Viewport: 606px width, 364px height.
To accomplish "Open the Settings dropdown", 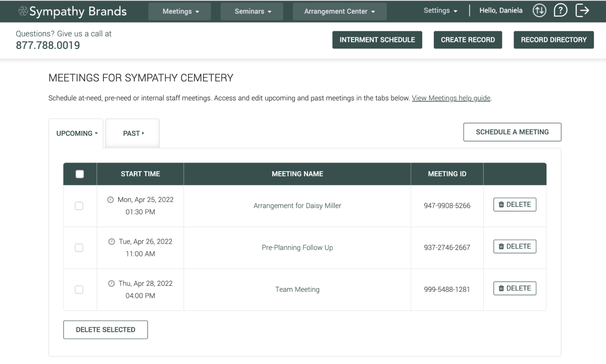I will [x=440, y=11].
